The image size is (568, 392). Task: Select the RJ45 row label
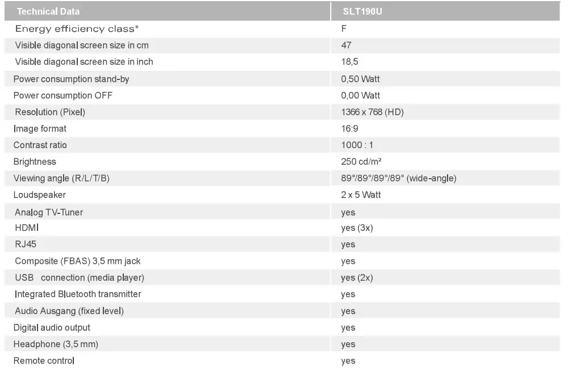pyautogui.click(x=26, y=245)
